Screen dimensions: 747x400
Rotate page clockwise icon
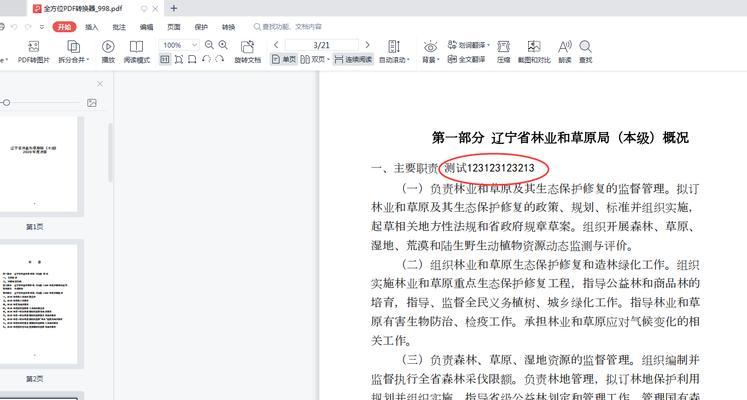pyautogui.click(x=220, y=60)
